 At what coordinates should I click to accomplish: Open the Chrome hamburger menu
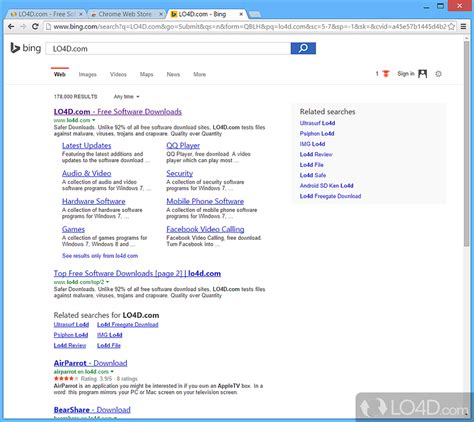click(463, 27)
